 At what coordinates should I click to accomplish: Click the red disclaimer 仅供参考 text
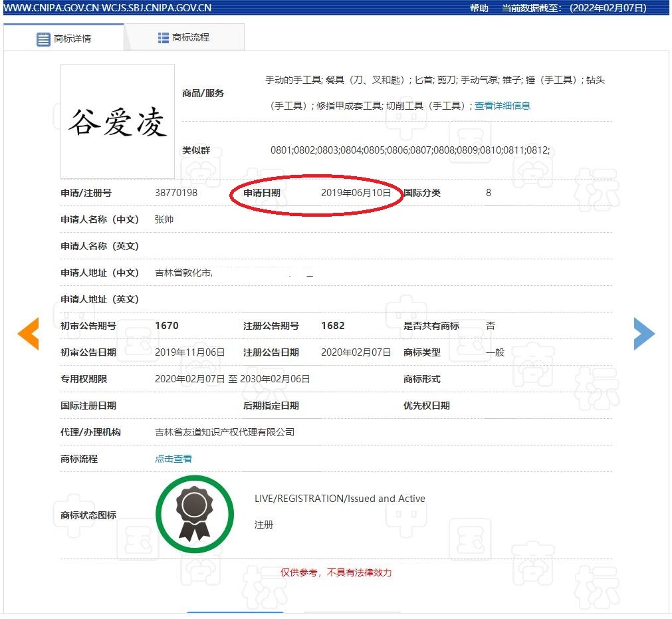[x=336, y=572]
